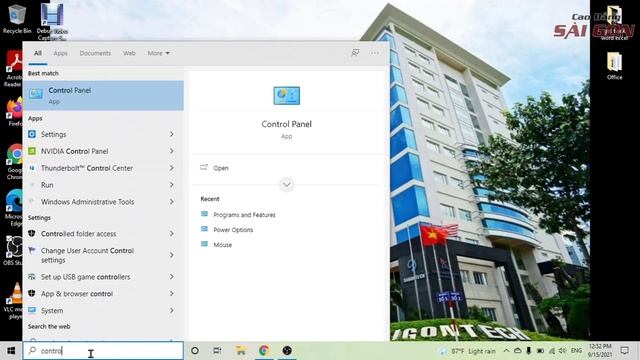Select the App & browser control result
Screen dimensions: 640x360
tap(103, 293)
